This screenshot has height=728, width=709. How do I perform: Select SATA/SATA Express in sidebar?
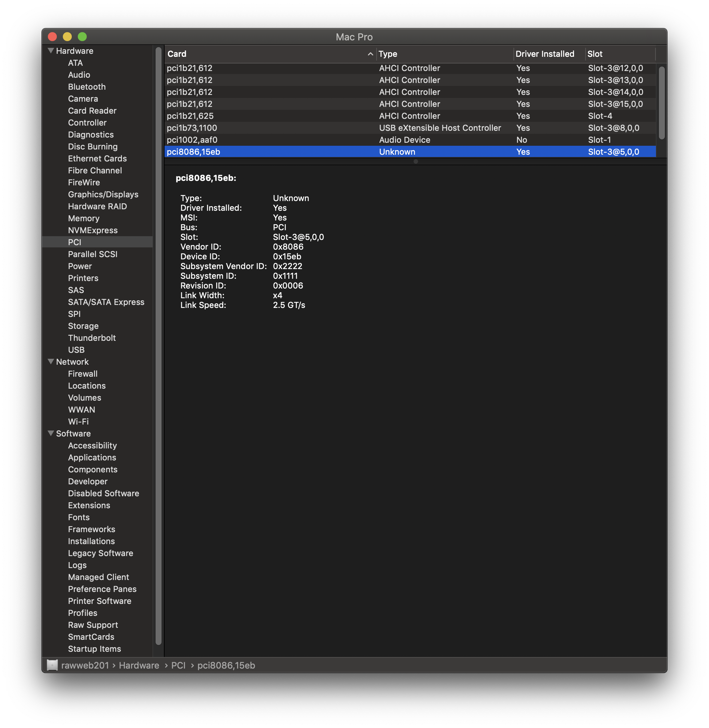point(106,302)
